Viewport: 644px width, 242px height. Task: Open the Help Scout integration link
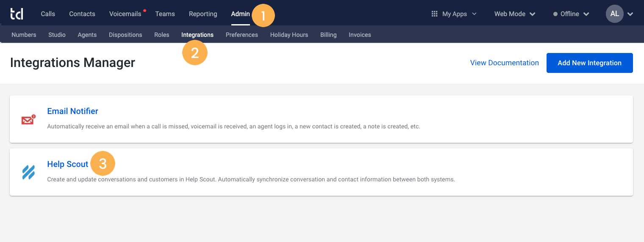click(68, 164)
